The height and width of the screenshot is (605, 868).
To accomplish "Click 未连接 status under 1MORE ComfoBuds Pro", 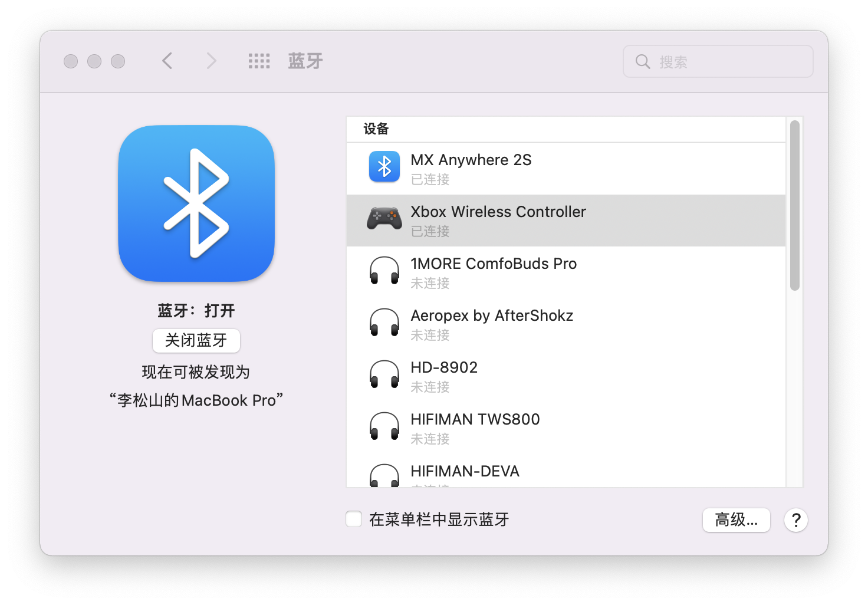I will [430, 283].
